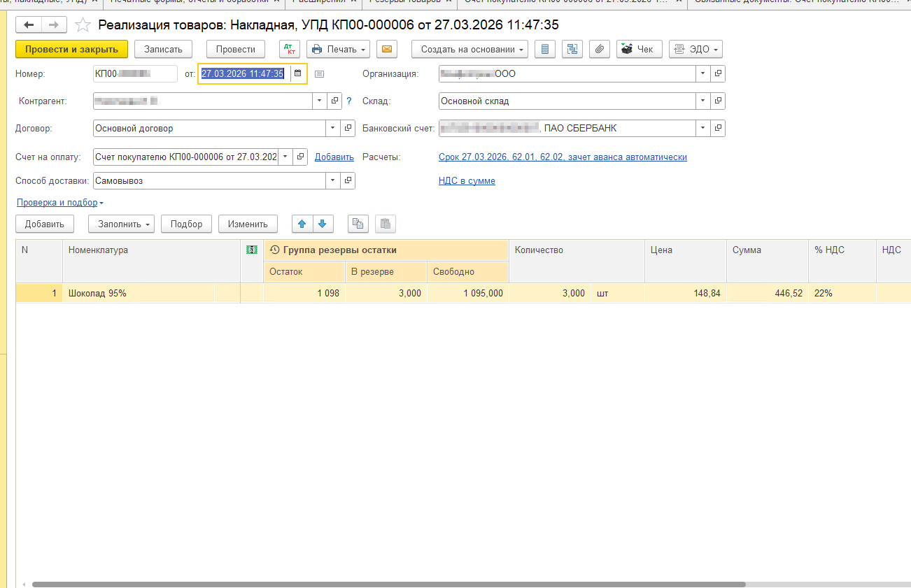Open attached files paperclip icon

[600, 49]
